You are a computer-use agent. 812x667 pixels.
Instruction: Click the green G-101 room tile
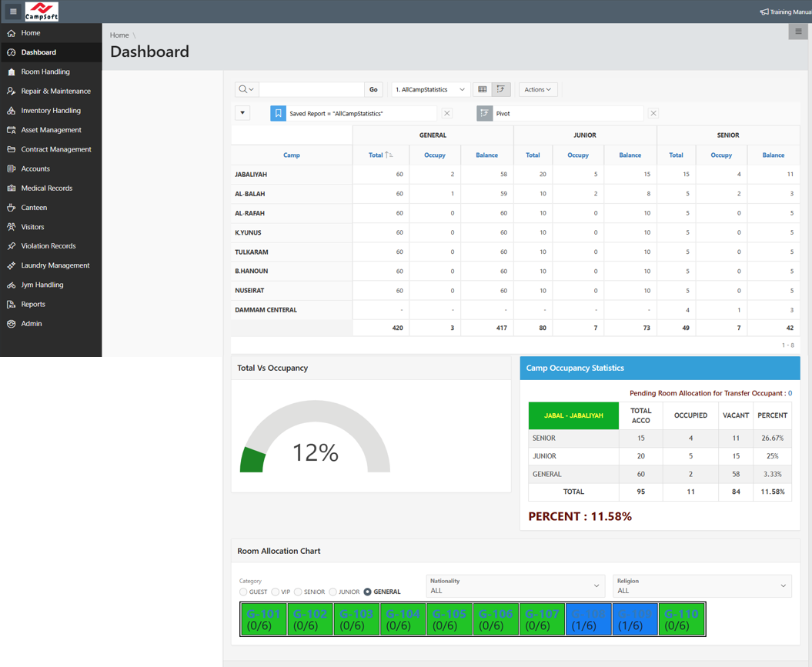[x=264, y=619]
